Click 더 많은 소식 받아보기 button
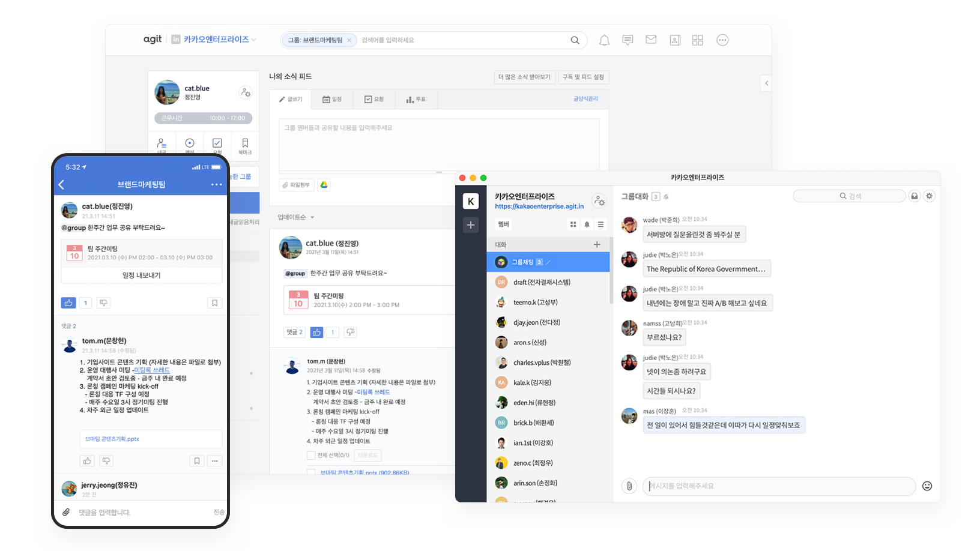 (524, 77)
